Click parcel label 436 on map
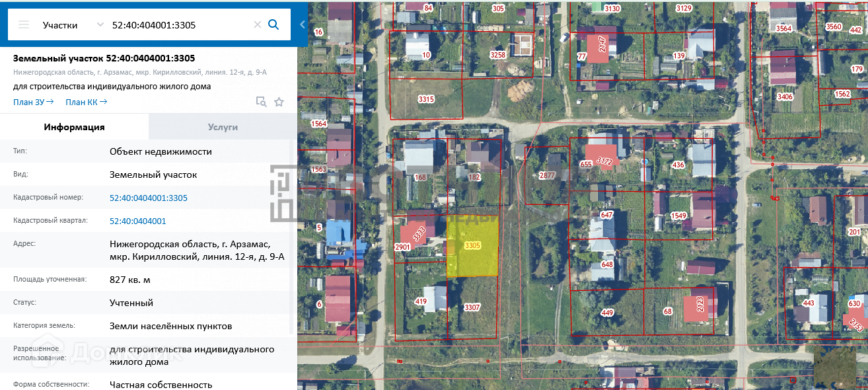This screenshot has height=390, width=868. tap(678, 165)
